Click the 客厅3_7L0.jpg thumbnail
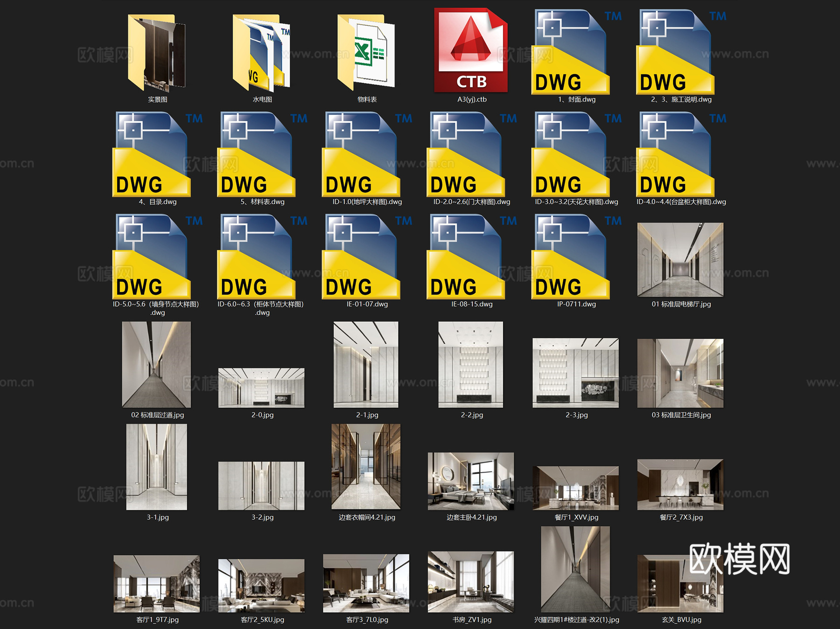840x629 pixels. point(366,583)
